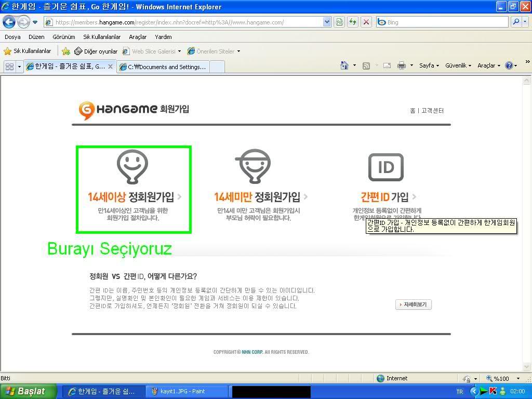Image resolution: width=532 pixels, height=399 pixels.
Task: Switch to kayıt1.JPG - Paint taskbar item
Action: pyautogui.click(x=187, y=392)
